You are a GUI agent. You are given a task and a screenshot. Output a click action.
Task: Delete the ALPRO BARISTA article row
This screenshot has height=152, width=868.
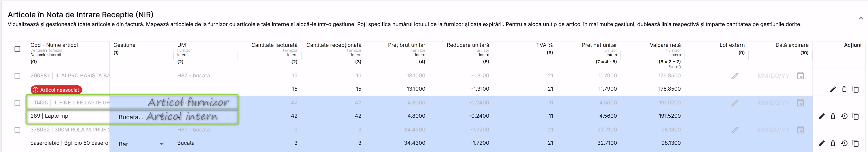tap(844, 89)
